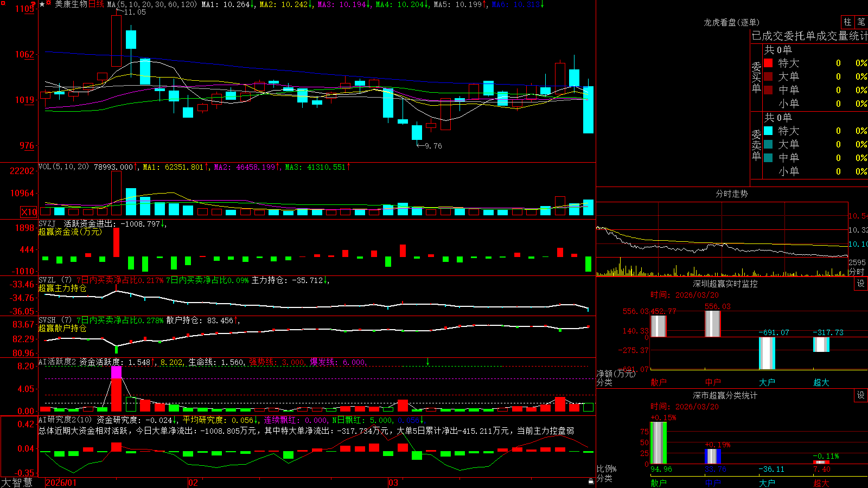Screen dimensions: 868x488
Task: Click the 分时走势 panel title
Action: coord(731,194)
